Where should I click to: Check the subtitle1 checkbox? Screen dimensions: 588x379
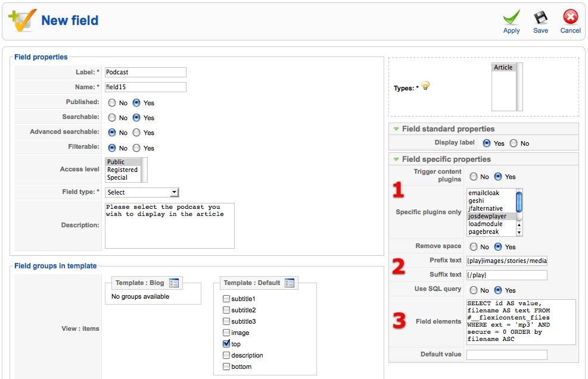[226, 299]
